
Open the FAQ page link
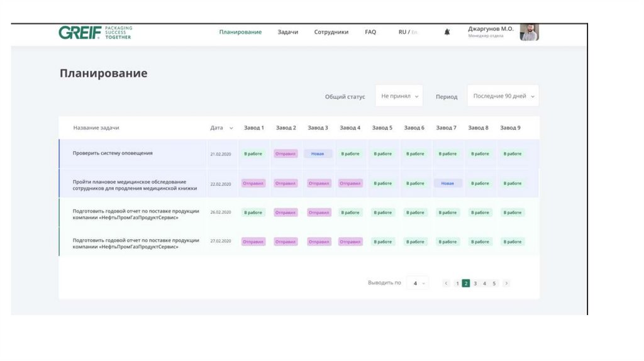coord(370,32)
